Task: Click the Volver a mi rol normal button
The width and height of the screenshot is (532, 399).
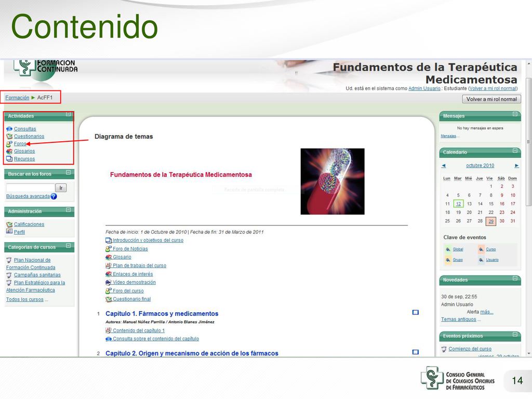Action: 491,99
